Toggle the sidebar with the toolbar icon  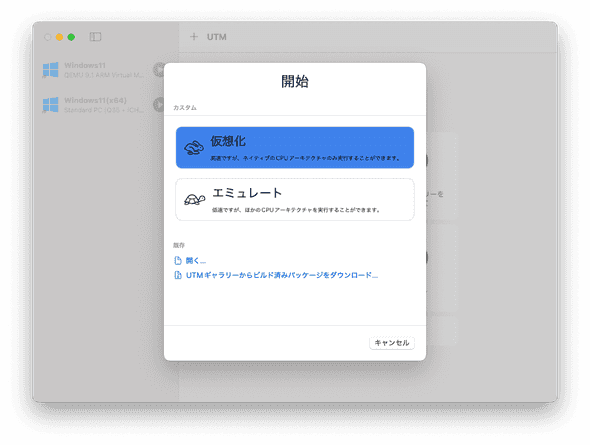tap(95, 37)
